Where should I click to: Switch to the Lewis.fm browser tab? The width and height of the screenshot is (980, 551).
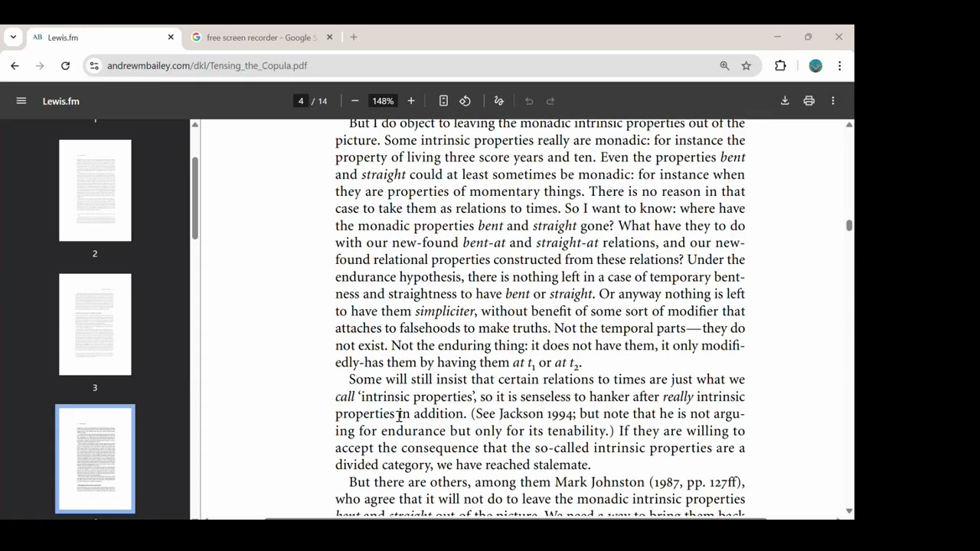[103, 37]
